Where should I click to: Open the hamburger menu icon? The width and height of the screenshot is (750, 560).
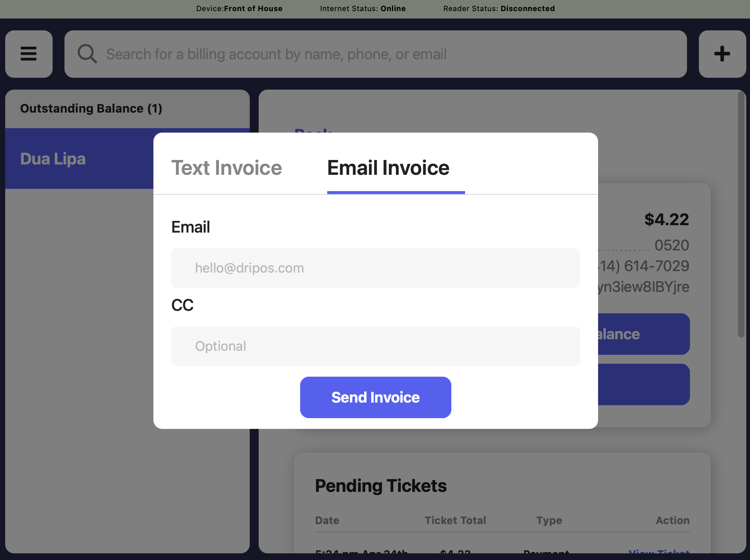pos(29,54)
